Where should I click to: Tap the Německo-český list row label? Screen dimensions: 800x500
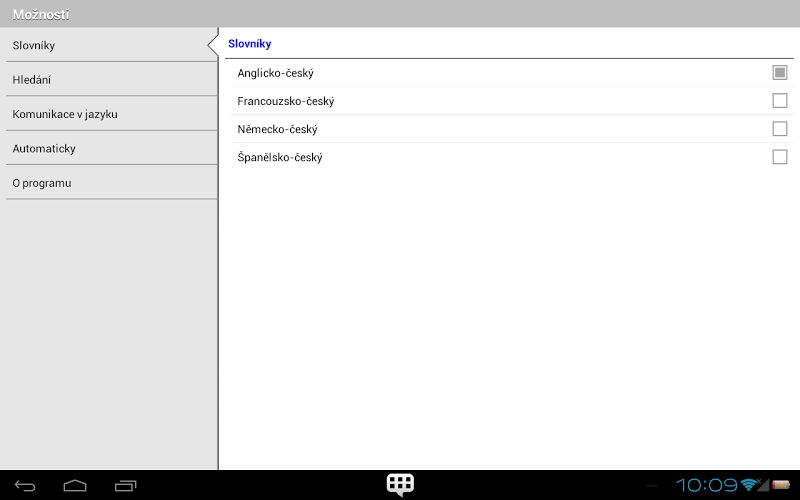[277, 130]
